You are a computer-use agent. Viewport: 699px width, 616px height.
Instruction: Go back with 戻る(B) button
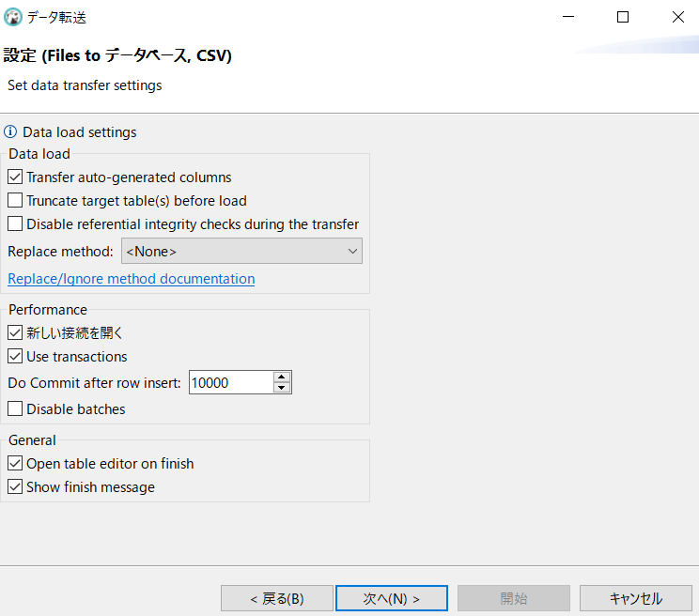277,598
